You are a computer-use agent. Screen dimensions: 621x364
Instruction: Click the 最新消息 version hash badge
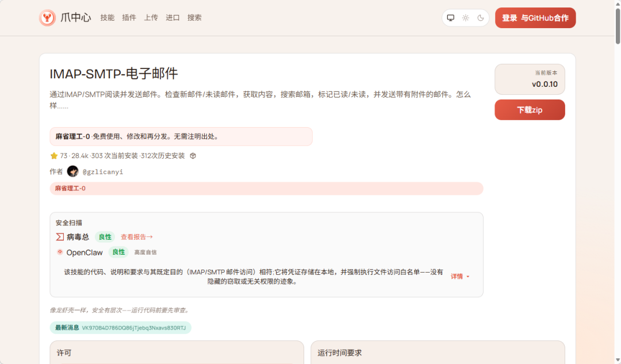pos(120,328)
